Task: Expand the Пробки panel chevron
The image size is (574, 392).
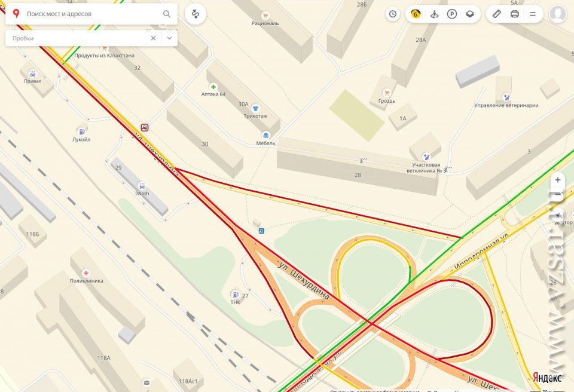Action: point(169,38)
